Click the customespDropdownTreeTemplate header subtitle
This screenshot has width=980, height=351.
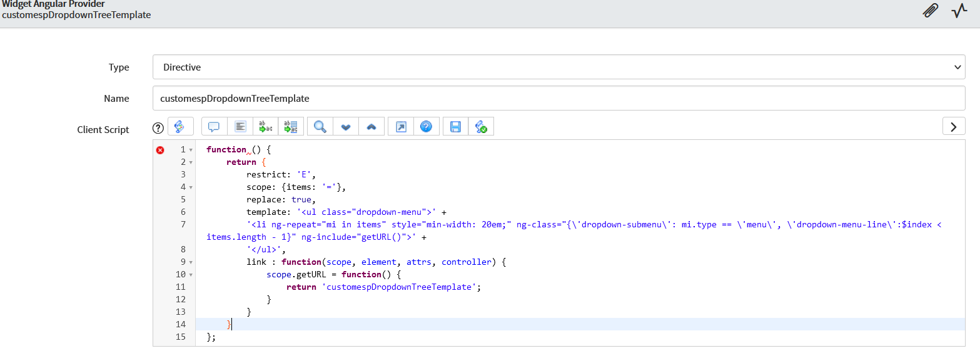coord(76,14)
